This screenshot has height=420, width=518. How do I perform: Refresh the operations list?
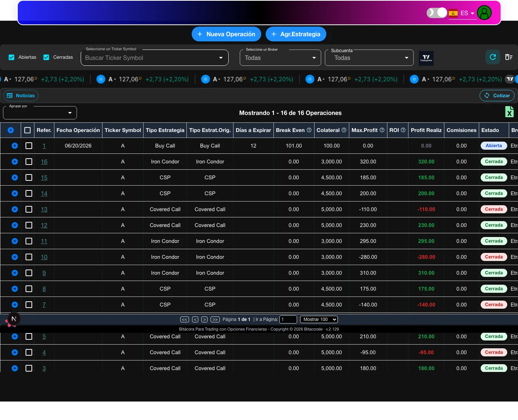pyautogui.click(x=492, y=57)
